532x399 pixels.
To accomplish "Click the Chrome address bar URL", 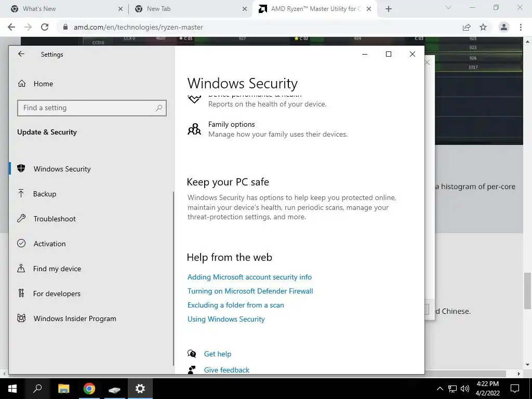I will pyautogui.click(x=138, y=27).
